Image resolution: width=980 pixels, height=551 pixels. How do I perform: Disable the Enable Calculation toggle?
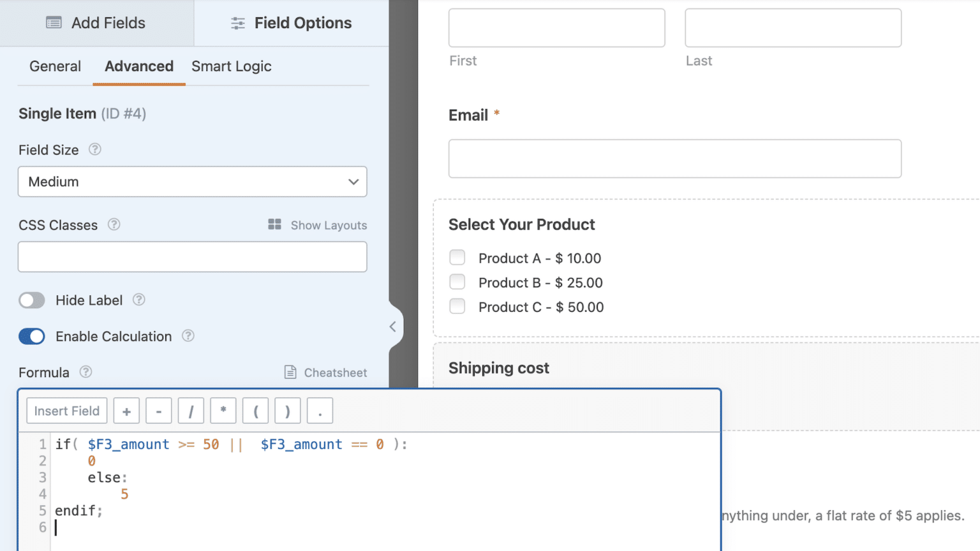[x=31, y=336]
